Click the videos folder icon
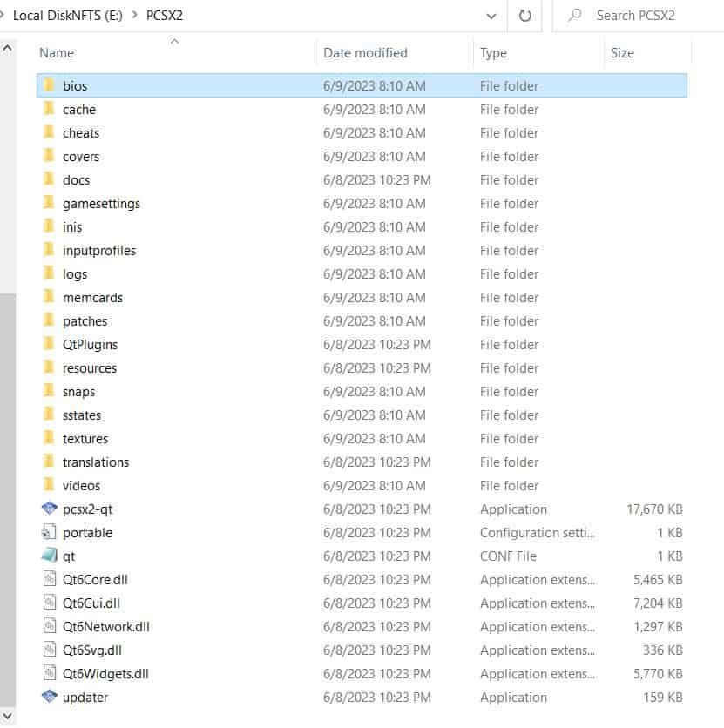Image resolution: width=724 pixels, height=728 pixels. 49,485
